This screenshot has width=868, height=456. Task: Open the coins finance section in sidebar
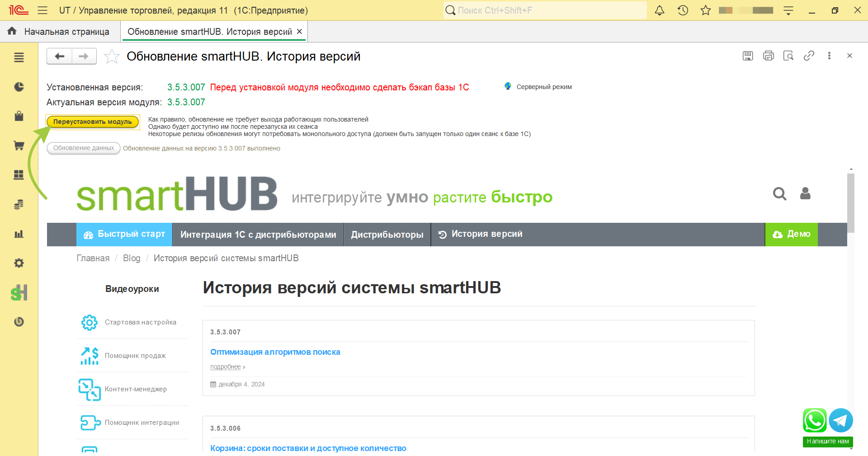[x=19, y=204]
